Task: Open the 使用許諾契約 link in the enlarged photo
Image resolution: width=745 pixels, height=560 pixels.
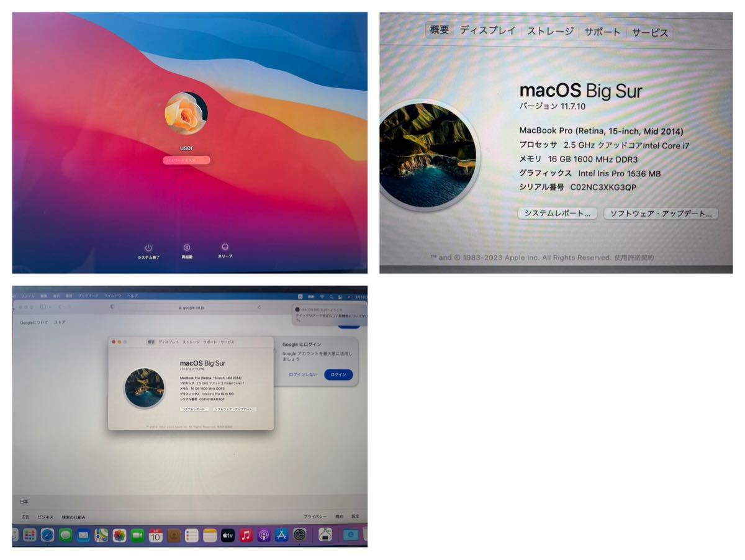Action: [x=634, y=257]
